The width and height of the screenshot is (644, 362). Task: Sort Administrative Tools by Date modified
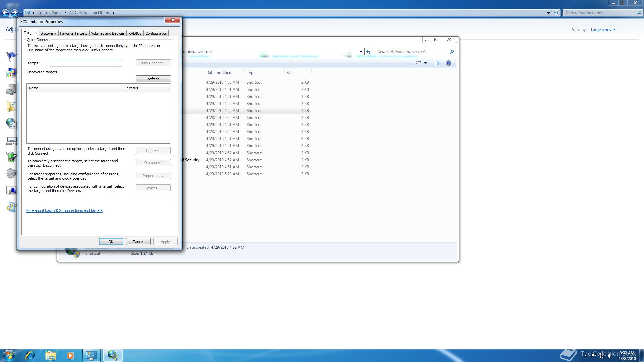click(x=224, y=73)
